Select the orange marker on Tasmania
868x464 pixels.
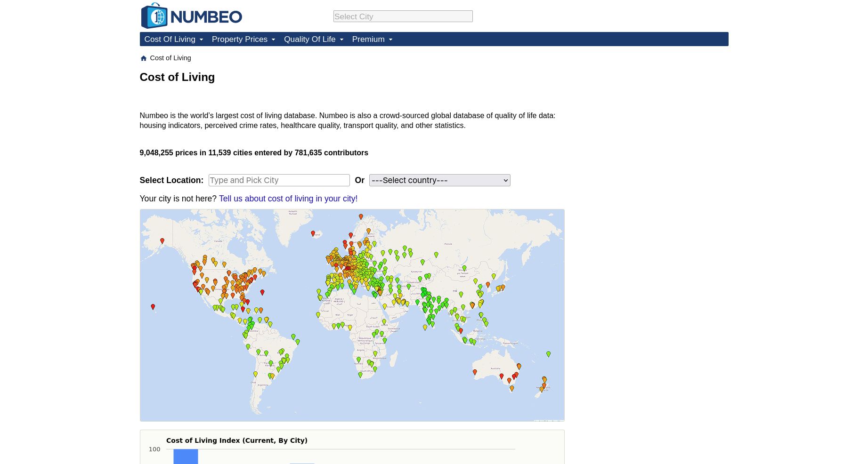[512, 388]
